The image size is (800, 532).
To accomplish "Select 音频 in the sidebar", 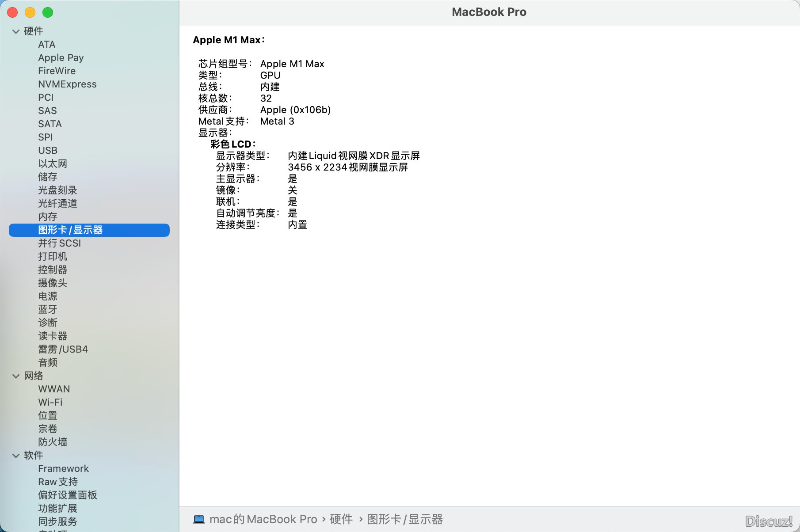I will point(48,363).
